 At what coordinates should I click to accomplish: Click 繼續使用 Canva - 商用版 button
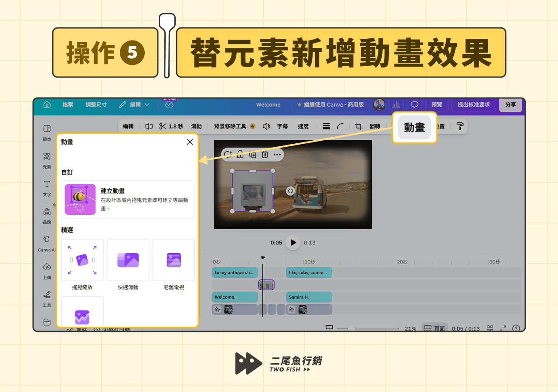click(330, 105)
